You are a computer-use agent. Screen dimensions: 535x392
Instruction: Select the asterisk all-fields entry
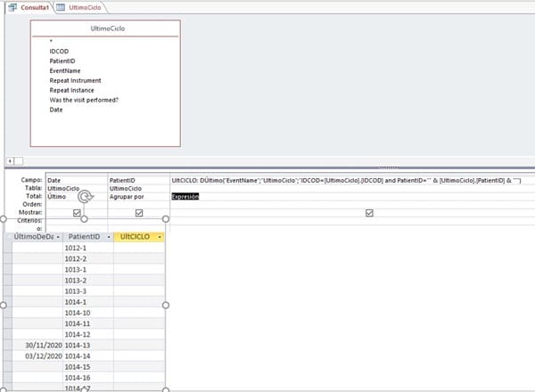(x=52, y=42)
